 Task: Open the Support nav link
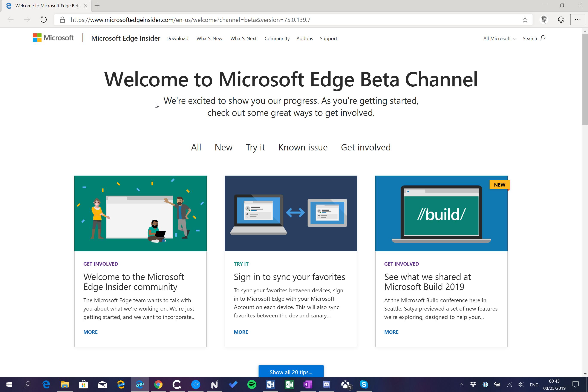328,38
